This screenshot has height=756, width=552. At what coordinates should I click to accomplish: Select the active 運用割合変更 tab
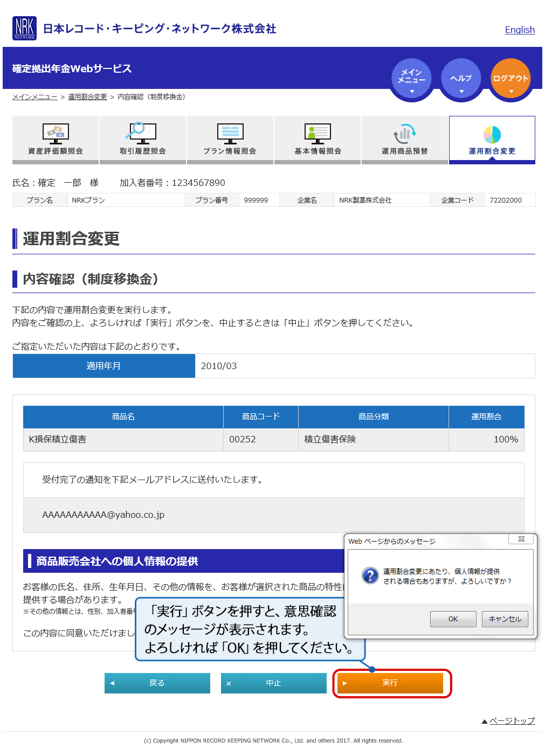tap(492, 140)
